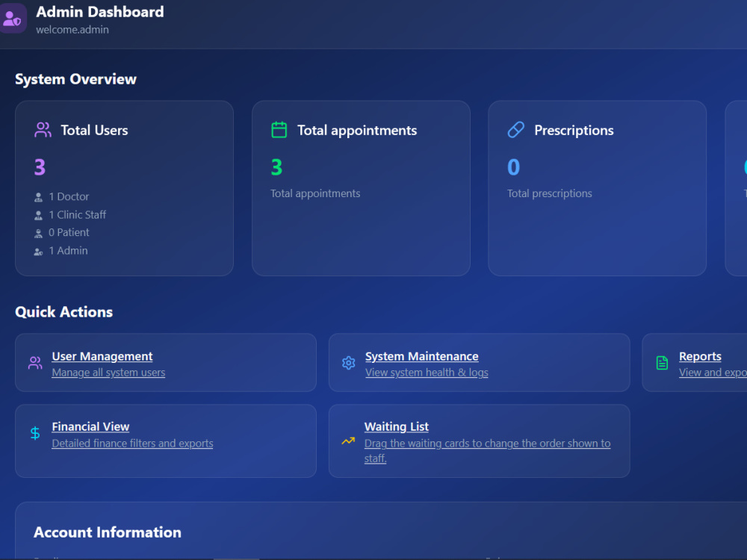Click the Financial View dollar icon

(35, 433)
